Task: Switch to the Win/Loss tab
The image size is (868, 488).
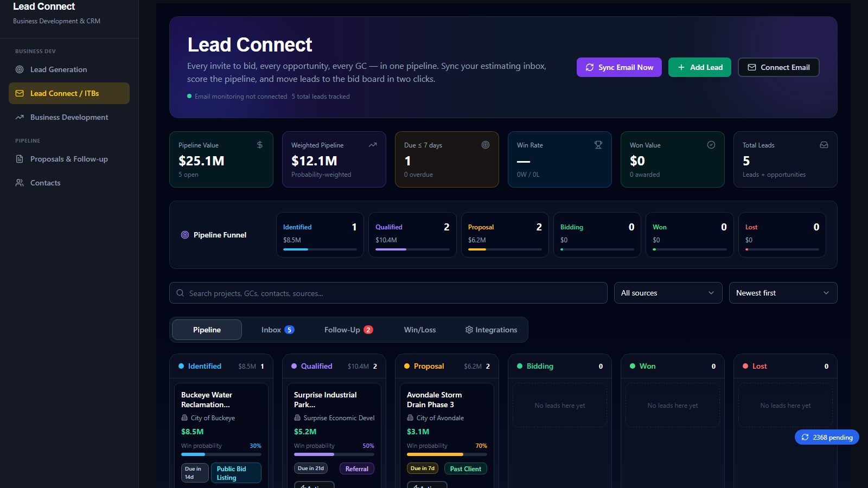Action: [420, 330]
